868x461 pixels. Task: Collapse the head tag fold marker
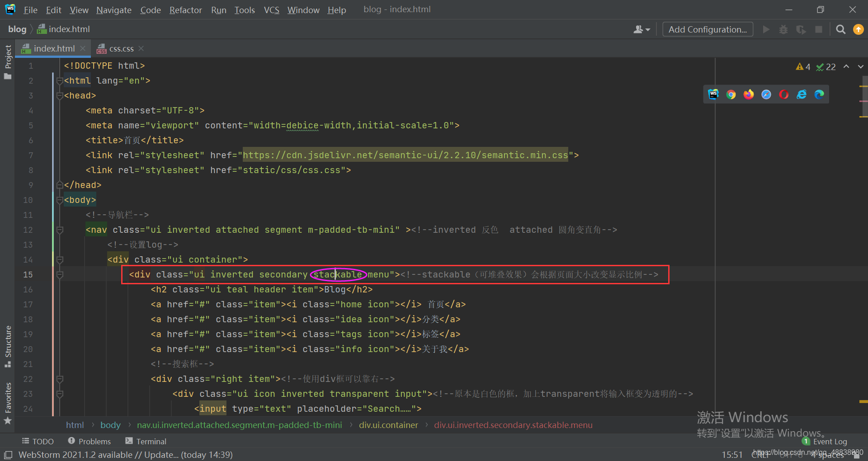[60, 96]
